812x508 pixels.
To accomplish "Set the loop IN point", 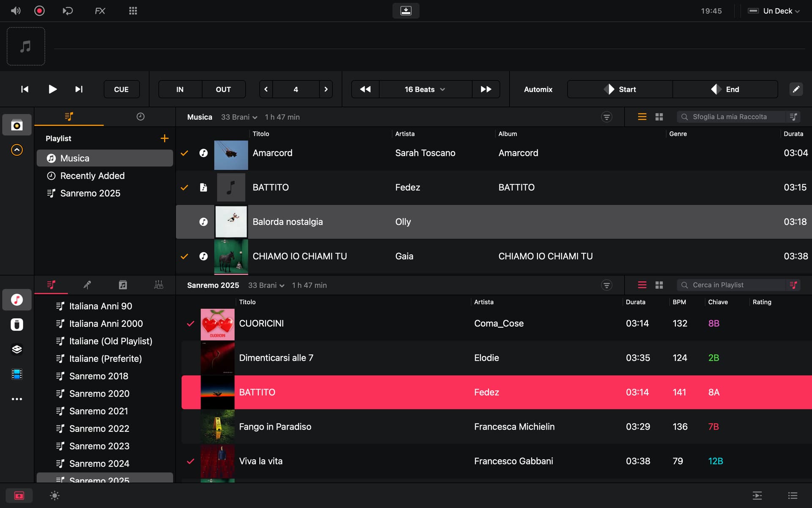I will (x=180, y=89).
